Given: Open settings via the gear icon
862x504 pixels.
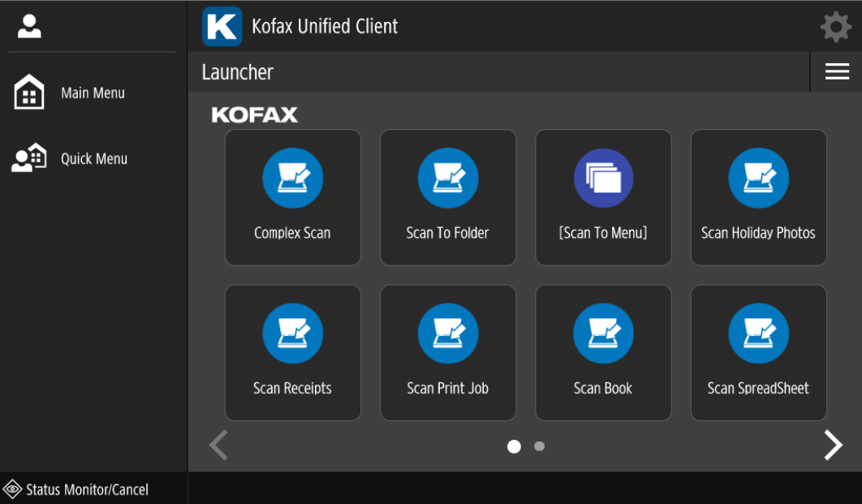Looking at the screenshot, I should [835, 27].
